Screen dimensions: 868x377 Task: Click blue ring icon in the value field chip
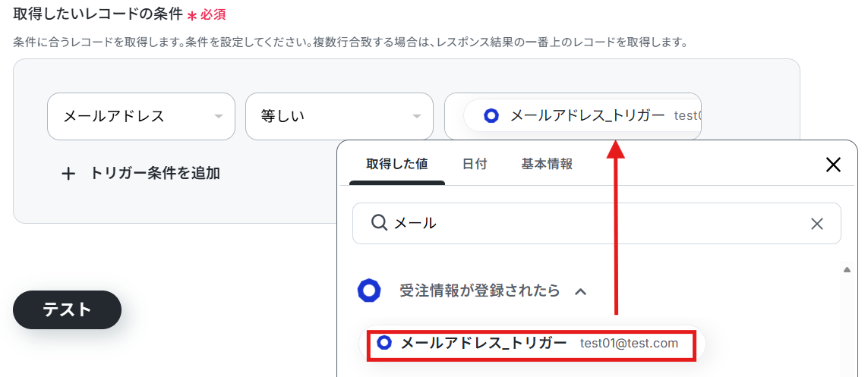click(x=491, y=116)
